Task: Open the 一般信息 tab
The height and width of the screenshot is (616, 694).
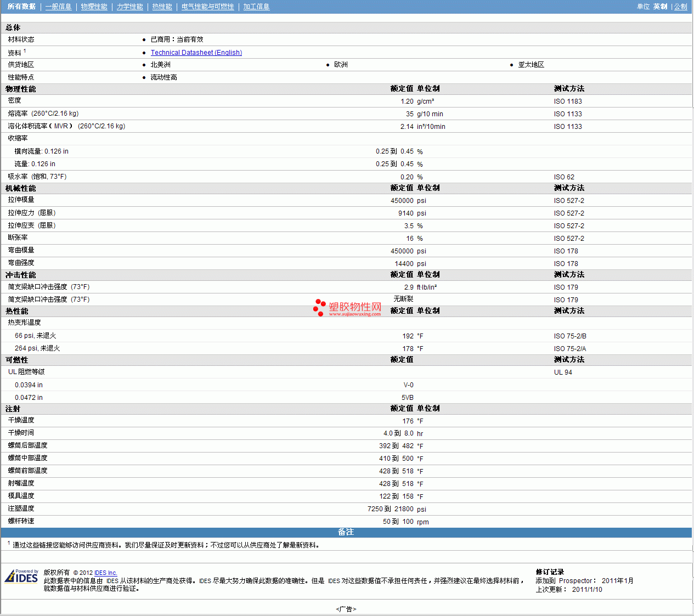Action: pyautogui.click(x=58, y=7)
